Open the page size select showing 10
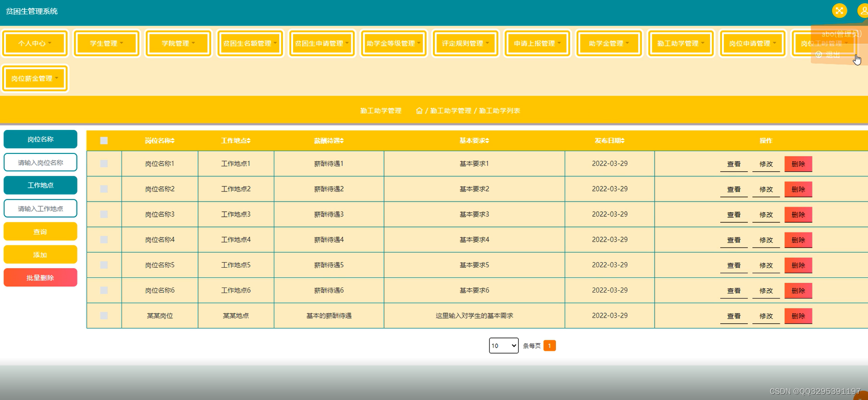 (x=504, y=346)
